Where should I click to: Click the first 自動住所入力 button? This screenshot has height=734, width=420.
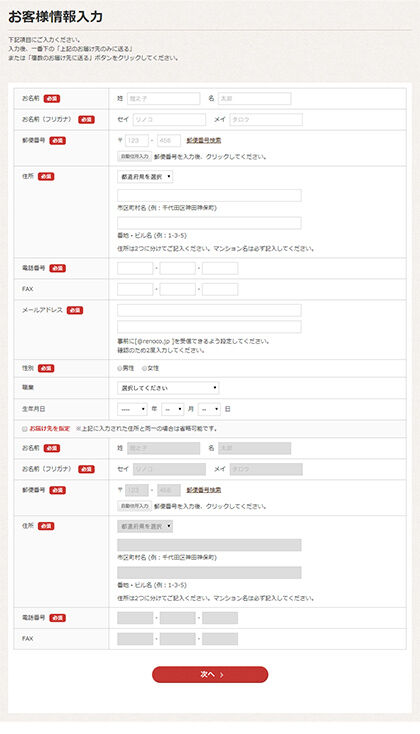(134, 156)
